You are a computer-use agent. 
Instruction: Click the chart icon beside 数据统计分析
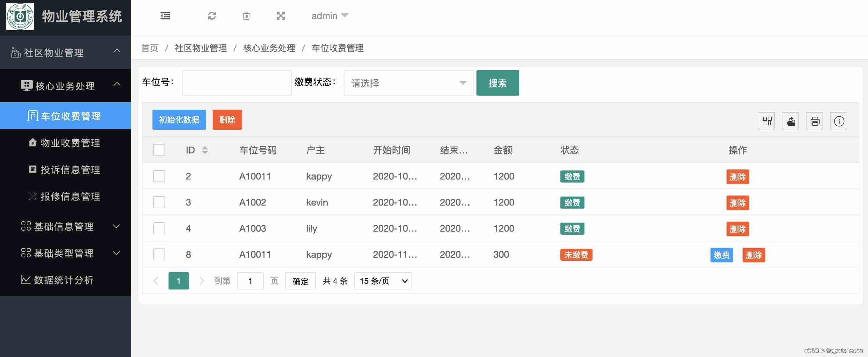[26, 279]
